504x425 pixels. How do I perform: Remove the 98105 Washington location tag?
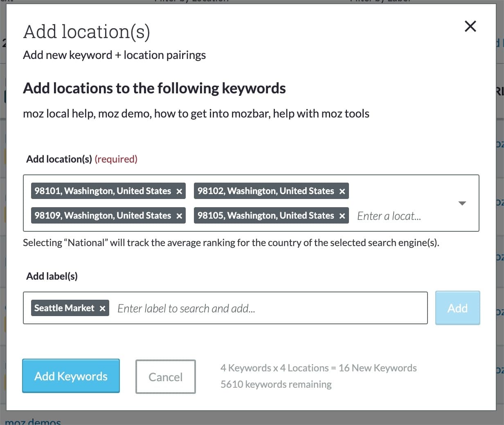click(x=342, y=215)
